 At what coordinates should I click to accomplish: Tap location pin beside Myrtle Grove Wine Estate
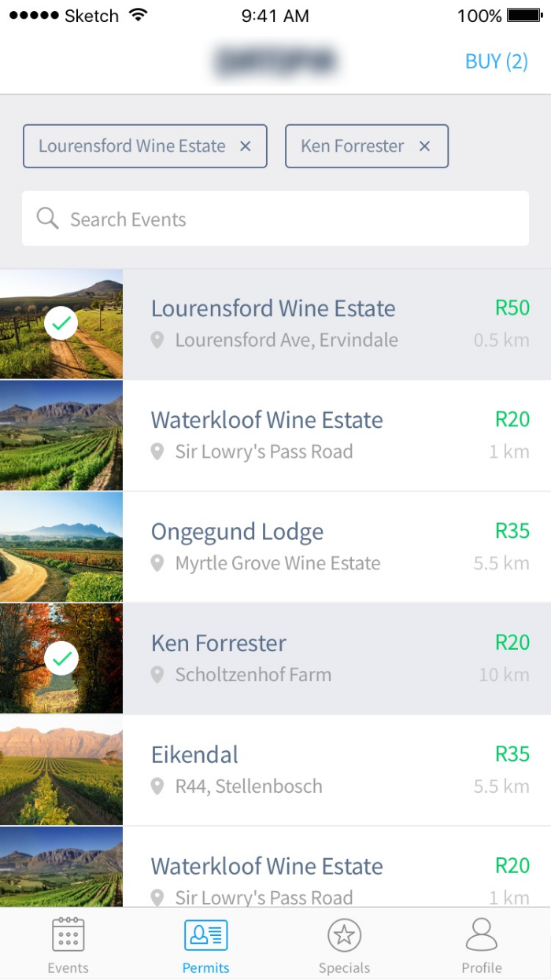tap(157, 563)
